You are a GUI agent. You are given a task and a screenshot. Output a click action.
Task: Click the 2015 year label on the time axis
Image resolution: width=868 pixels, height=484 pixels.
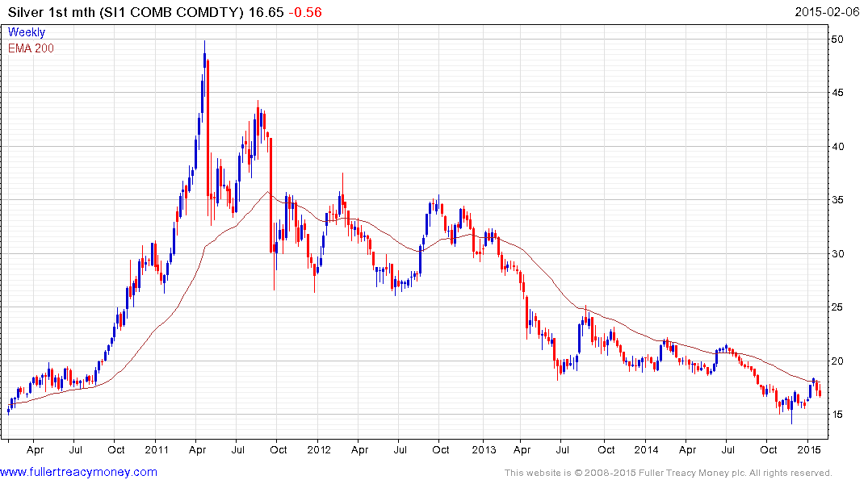(809, 449)
